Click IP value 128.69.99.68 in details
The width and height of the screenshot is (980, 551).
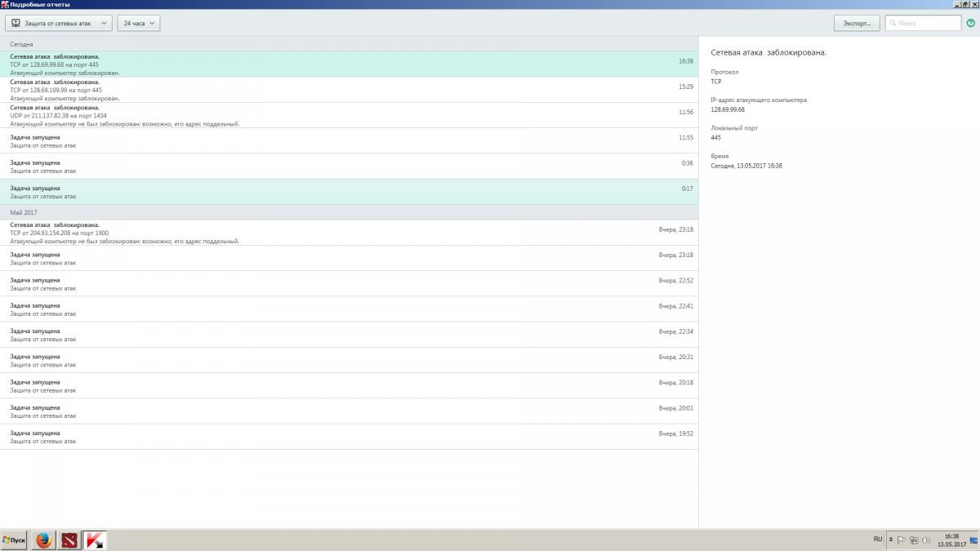(728, 109)
